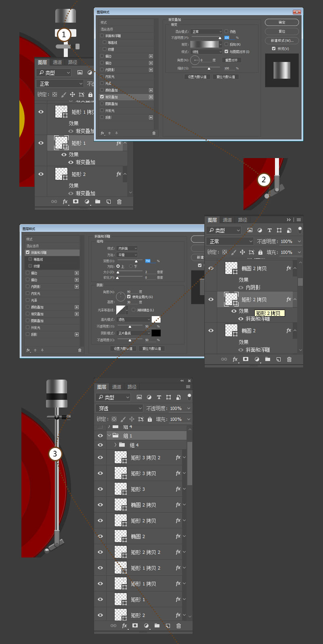The width and height of the screenshot is (323, 644).
Task: Click the trash icon in the 渐变叠加 style dialog
Action: pyautogui.click(x=154, y=133)
